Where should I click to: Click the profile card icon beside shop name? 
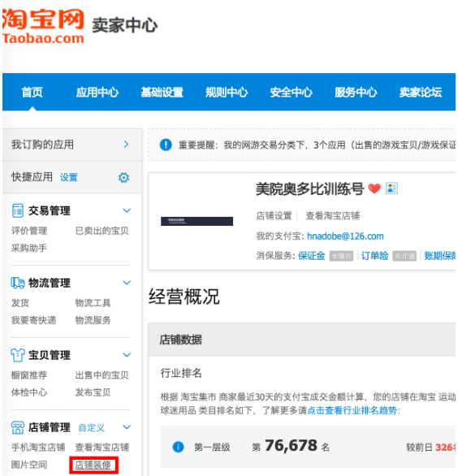[391, 188]
